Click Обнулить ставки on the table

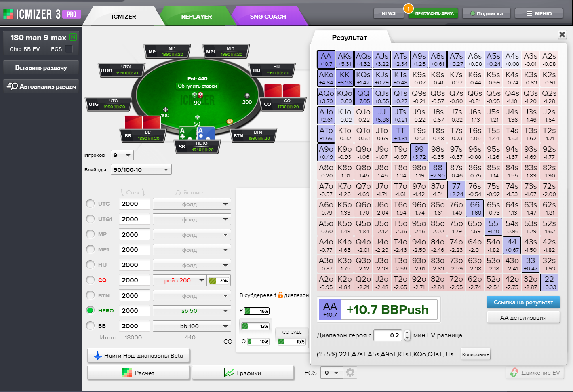(197, 86)
